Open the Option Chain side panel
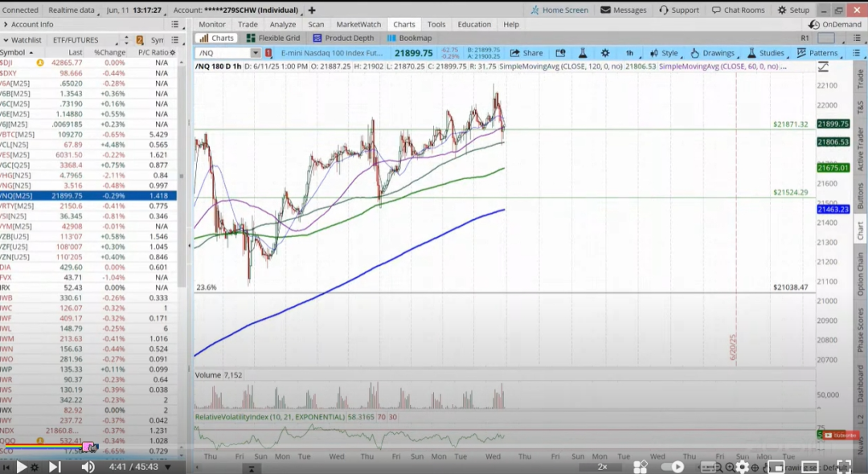This screenshot has height=474, width=868. pyautogui.click(x=860, y=274)
